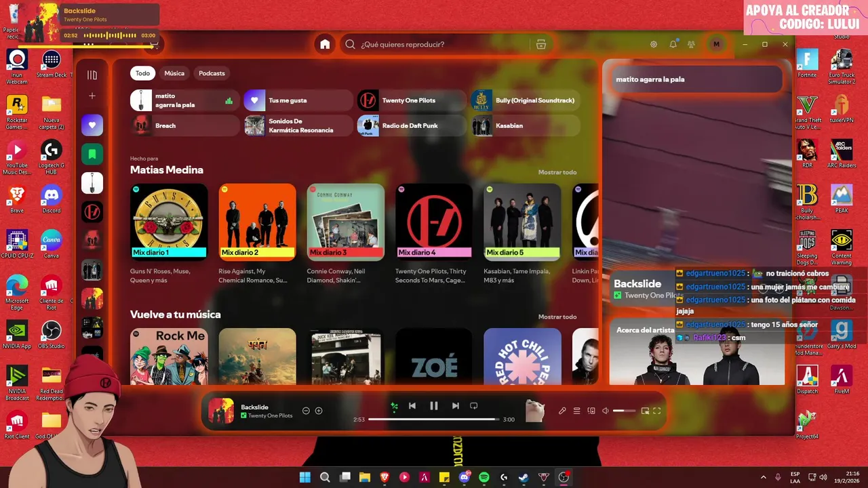Open the 'Kasabian' shortcut tile
Screen dimensions: 868x488
[x=526, y=125]
